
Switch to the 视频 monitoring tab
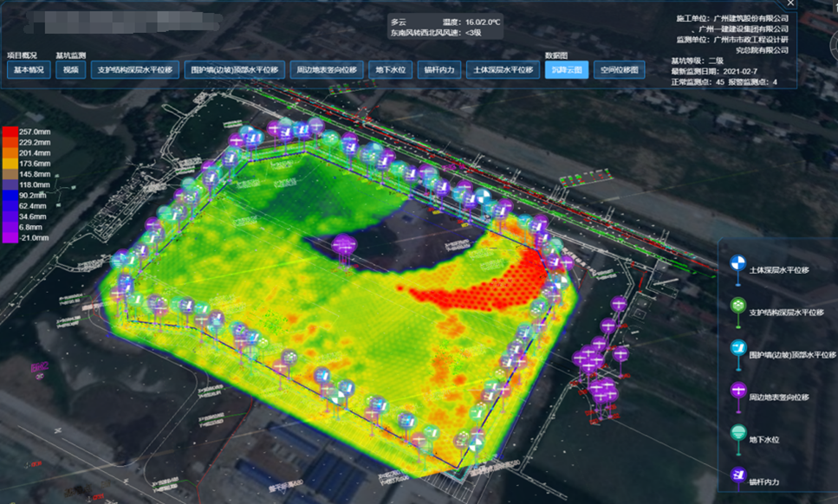click(x=70, y=70)
